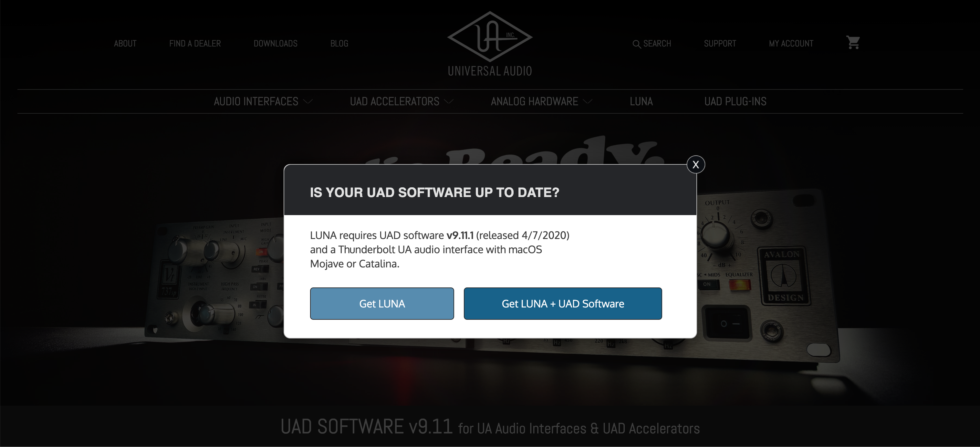Visit the Blog link
980x447 pixels.
[339, 44]
